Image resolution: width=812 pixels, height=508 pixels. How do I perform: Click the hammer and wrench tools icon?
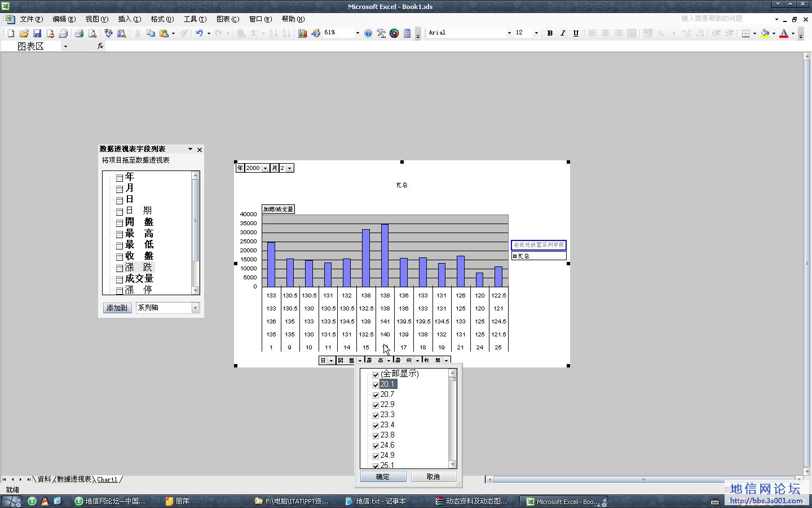pyautogui.click(x=381, y=33)
